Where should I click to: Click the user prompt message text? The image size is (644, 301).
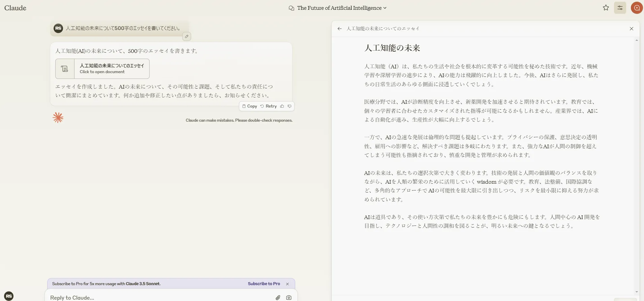pyautogui.click(x=123, y=28)
